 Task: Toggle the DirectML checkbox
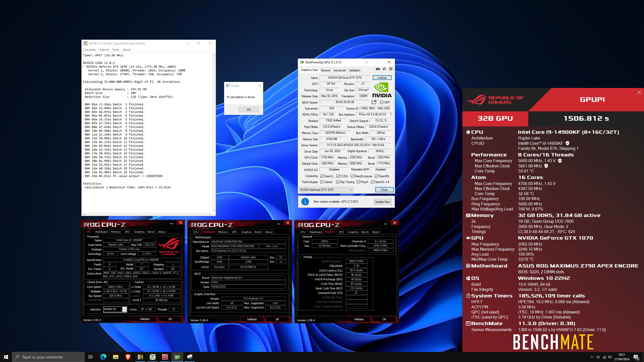376,176
